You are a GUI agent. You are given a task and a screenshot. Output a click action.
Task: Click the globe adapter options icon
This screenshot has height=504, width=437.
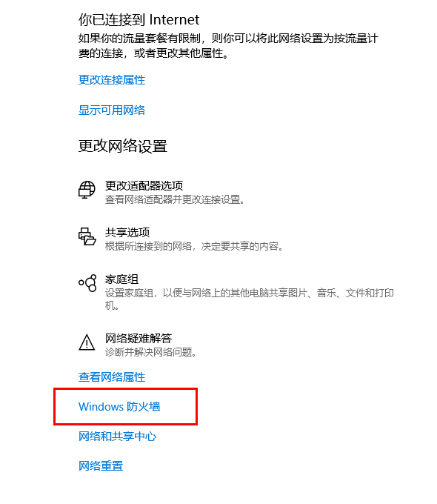coord(87,190)
